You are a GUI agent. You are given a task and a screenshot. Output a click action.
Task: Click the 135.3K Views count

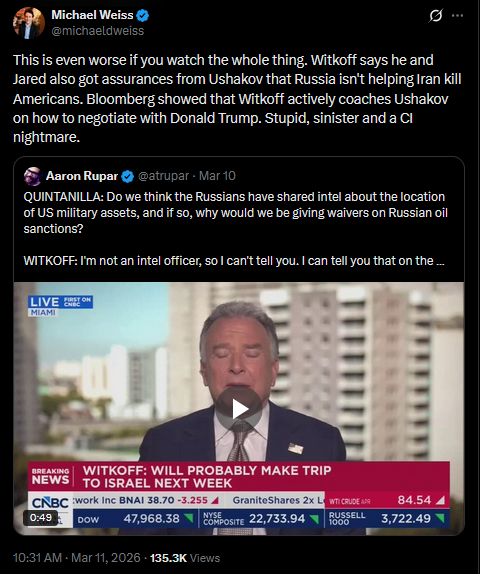click(185, 558)
